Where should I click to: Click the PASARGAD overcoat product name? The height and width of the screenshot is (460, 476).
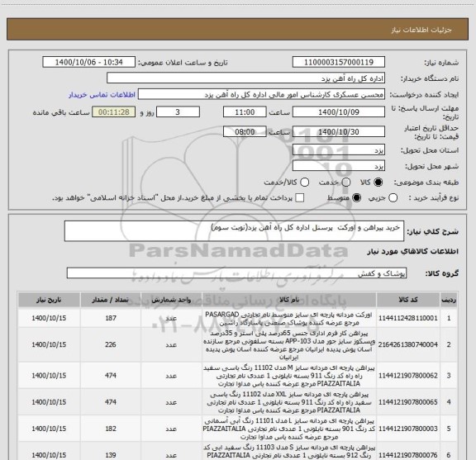click(x=288, y=318)
